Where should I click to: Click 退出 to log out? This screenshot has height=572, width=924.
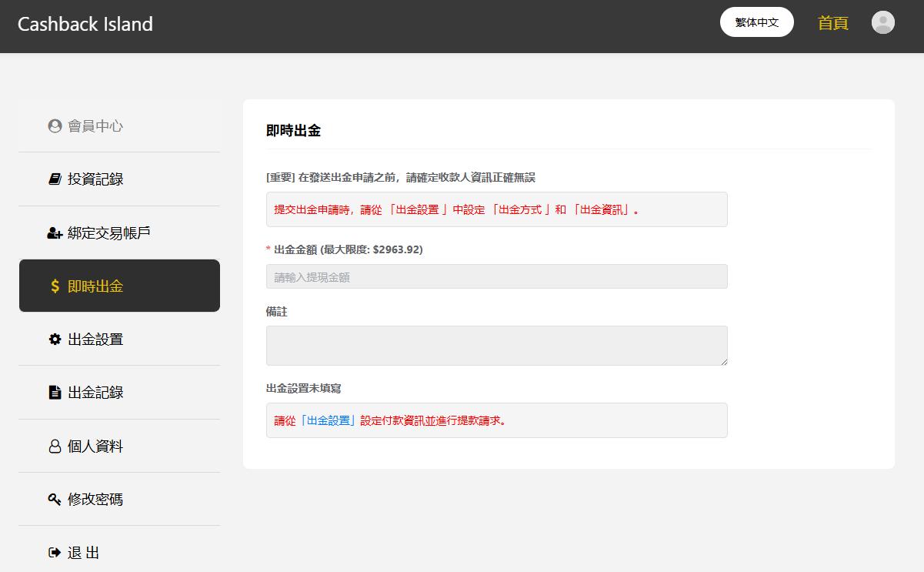point(119,552)
